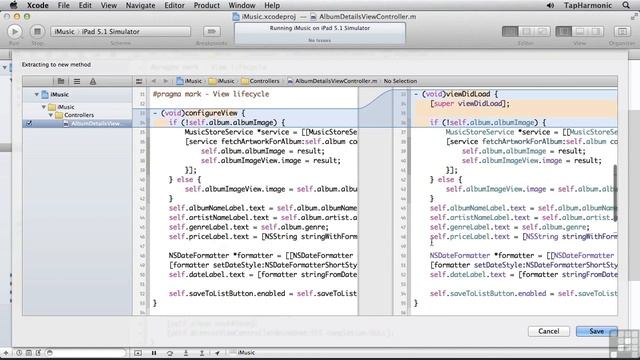Show issues view with warning triangle icon
Image resolution: width=640 pixels, height=360 pixels.
tap(93, 81)
